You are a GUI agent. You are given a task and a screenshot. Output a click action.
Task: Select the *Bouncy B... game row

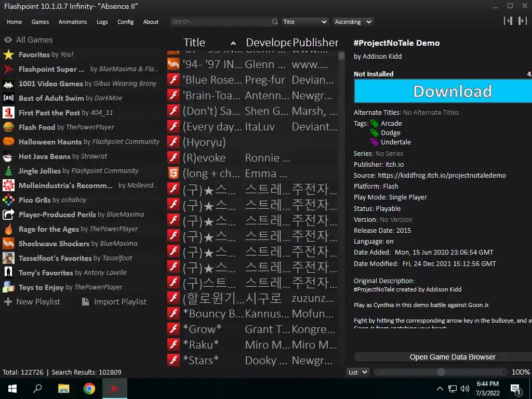pyautogui.click(x=253, y=313)
